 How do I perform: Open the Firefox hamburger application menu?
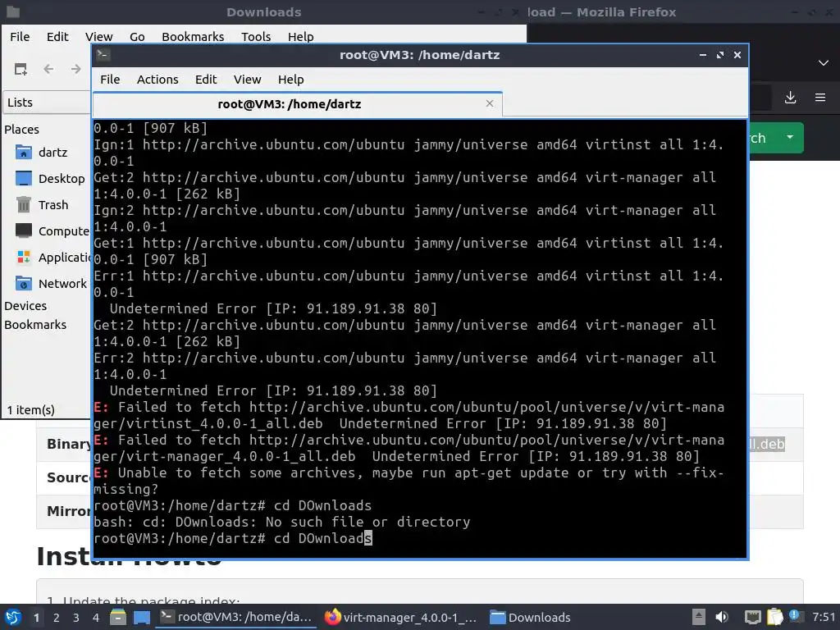(x=819, y=98)
